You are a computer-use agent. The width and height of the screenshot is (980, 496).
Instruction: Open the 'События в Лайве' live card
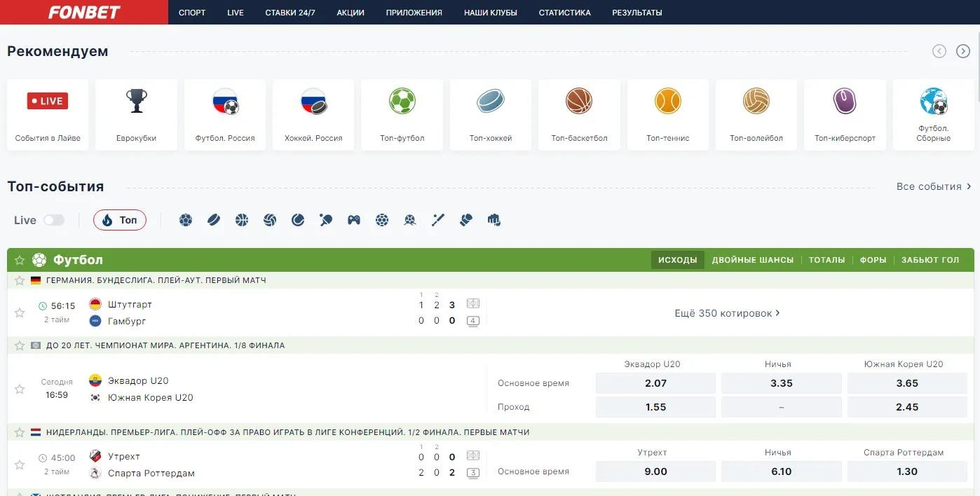click(48, 114)
